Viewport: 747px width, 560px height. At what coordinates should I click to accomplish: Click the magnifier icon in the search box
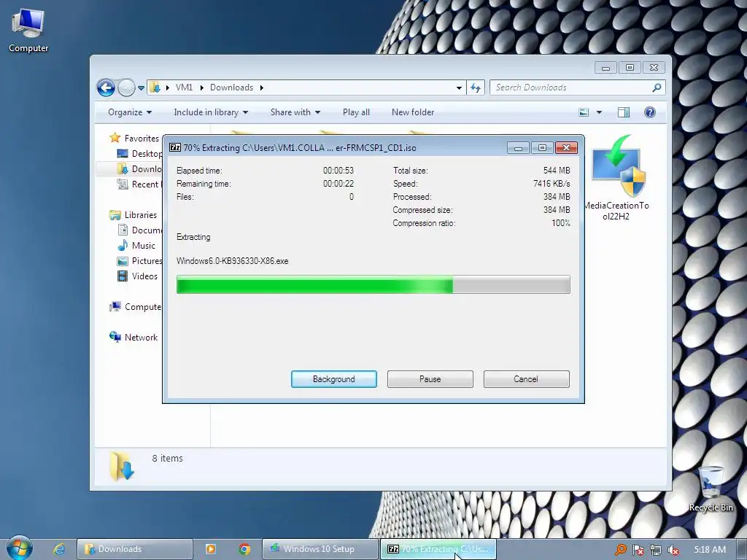pos(657,87)
